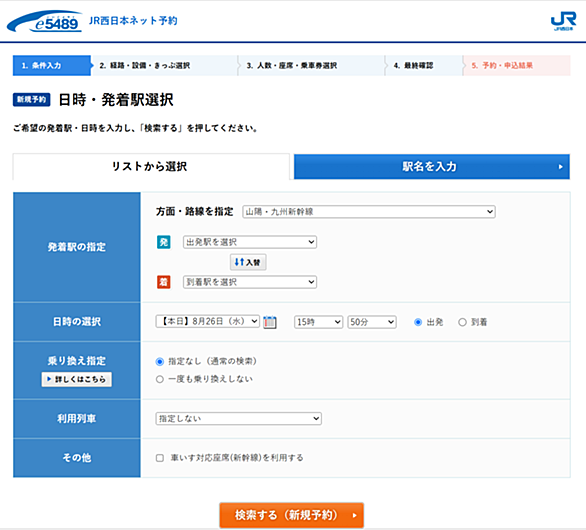
Task: Enable wheelchair seat 車いす対応座席 checkbox
Action: pyautogui.click(x=160, y=458)
